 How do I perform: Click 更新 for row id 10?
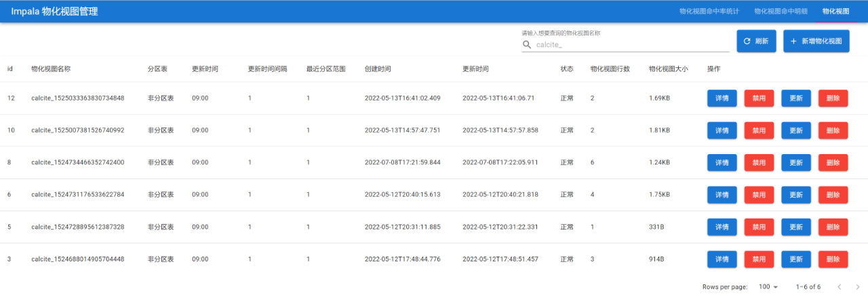pos(796,130)
